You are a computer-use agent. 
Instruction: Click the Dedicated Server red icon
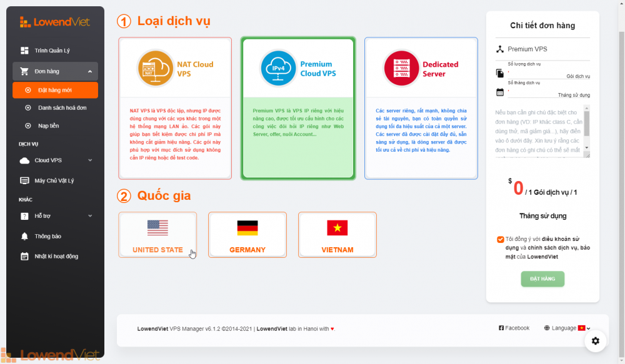click(x=401, y=69)
